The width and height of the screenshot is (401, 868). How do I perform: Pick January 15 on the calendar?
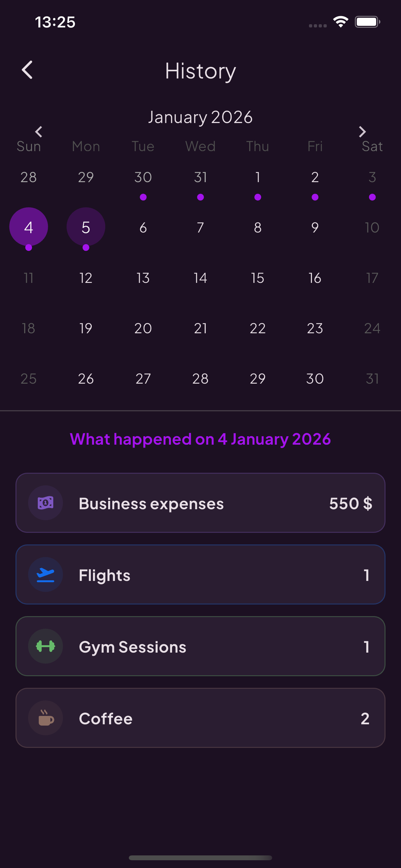(x=258, y=278)
